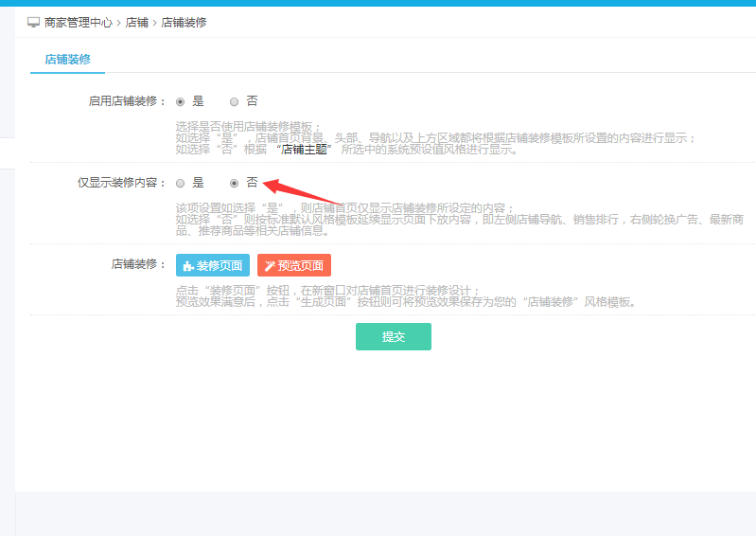The width and height of the screenshot is (756, 536).
Task: Click the bold 店铺主题 text in description
Action: tap(304, 150)
